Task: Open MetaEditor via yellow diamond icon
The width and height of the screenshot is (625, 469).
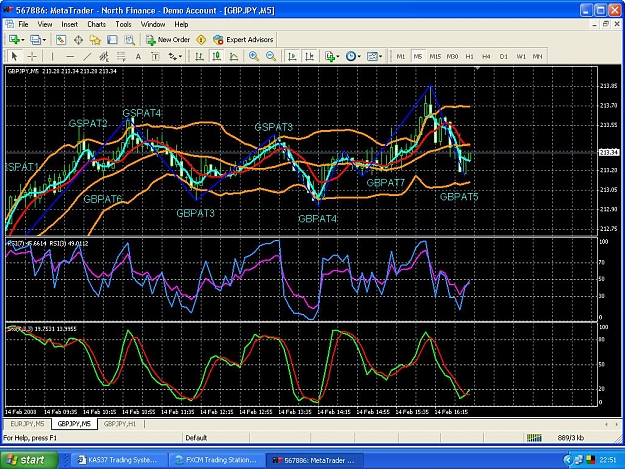Action: coord(201,39)
